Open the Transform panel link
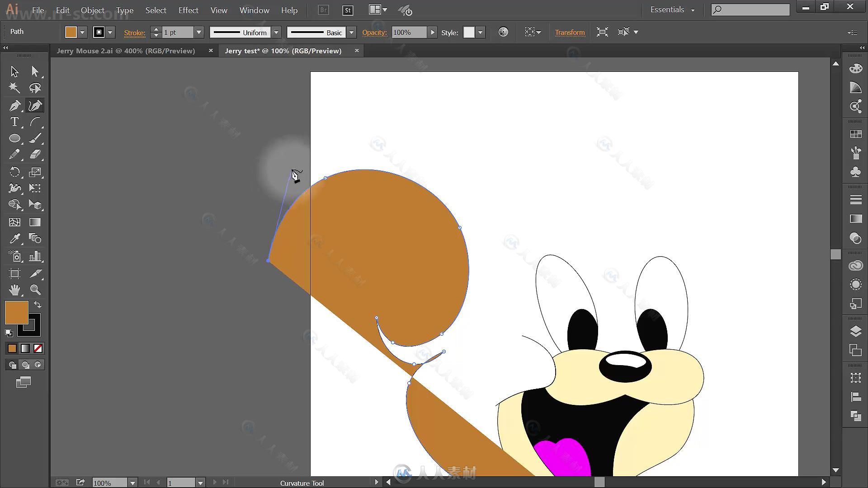868x488 pixels. [x=570, y=33]
